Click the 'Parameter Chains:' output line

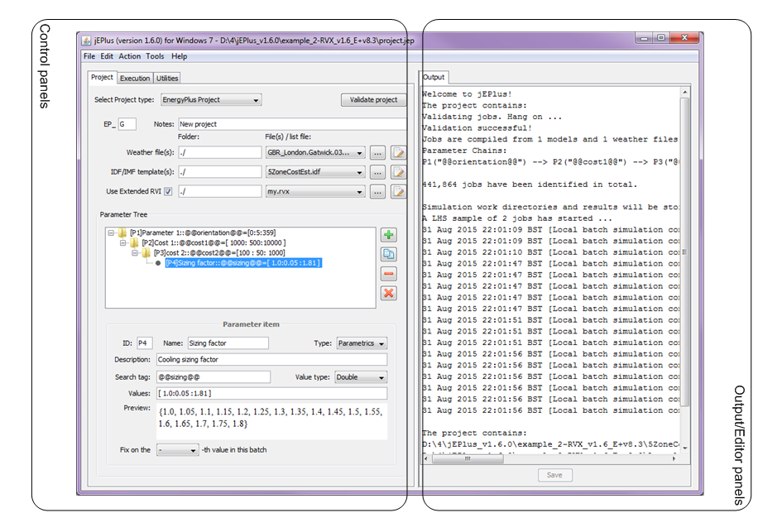[465, 151]
